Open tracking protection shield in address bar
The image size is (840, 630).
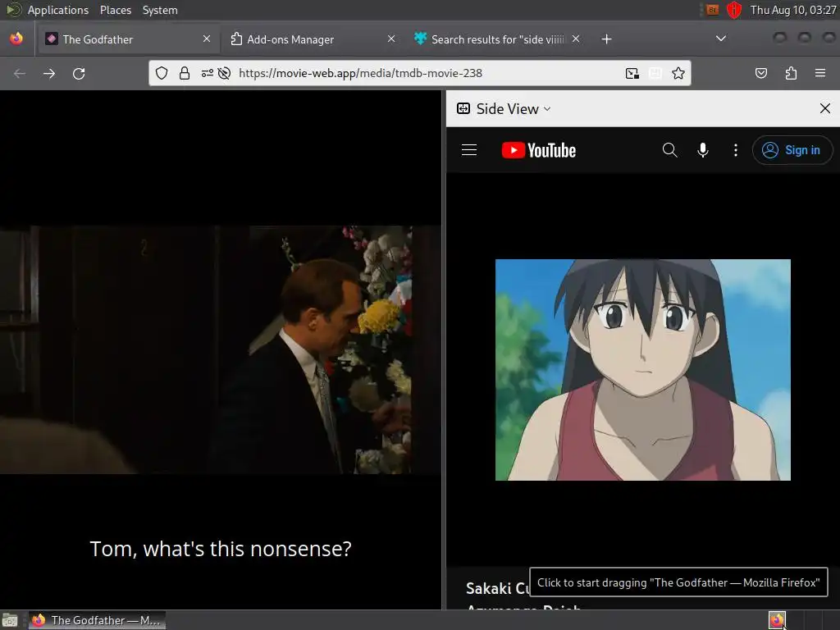162,73
